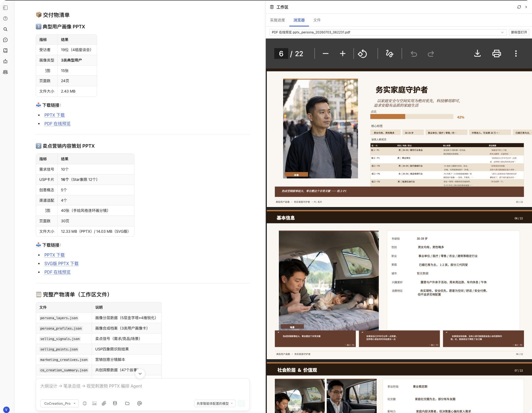Click the scroll-to-bottom chevron button
Screen dimensions: 532x413
tap(140, 374)
